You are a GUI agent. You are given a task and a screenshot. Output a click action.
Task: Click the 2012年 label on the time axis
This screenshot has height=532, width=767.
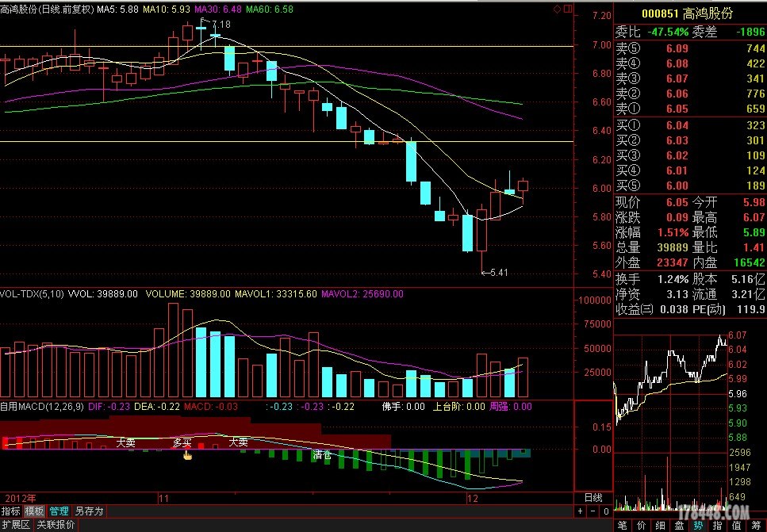[x=21, y=498]
